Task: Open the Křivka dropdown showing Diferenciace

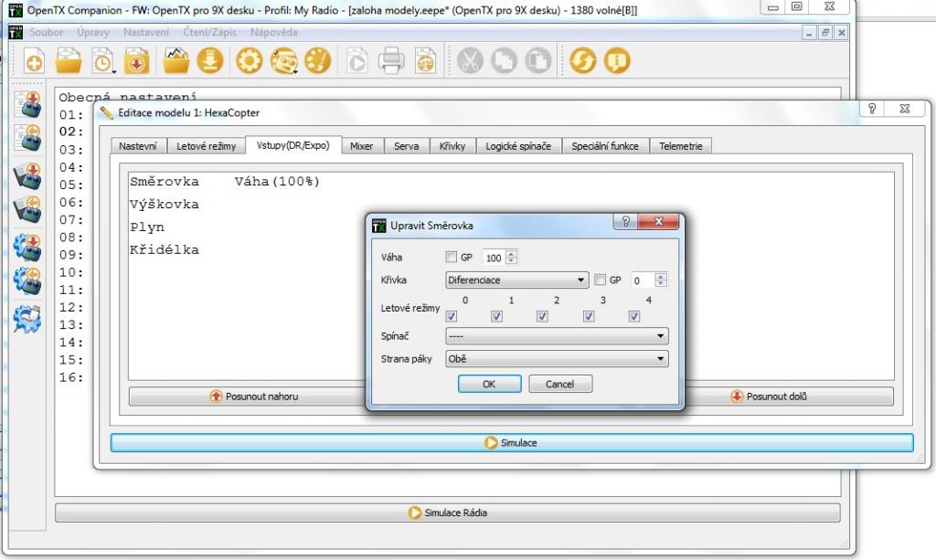Action: pos(516,280)
